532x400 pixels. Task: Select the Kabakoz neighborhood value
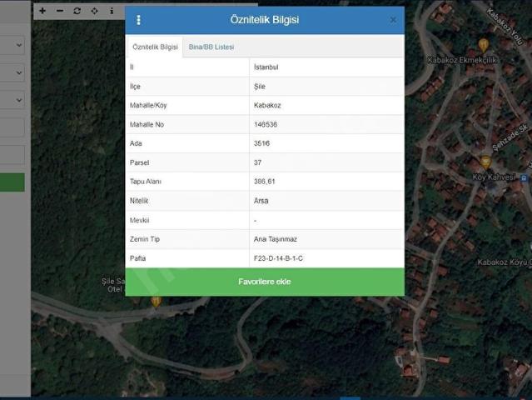(x=326, y=105)
